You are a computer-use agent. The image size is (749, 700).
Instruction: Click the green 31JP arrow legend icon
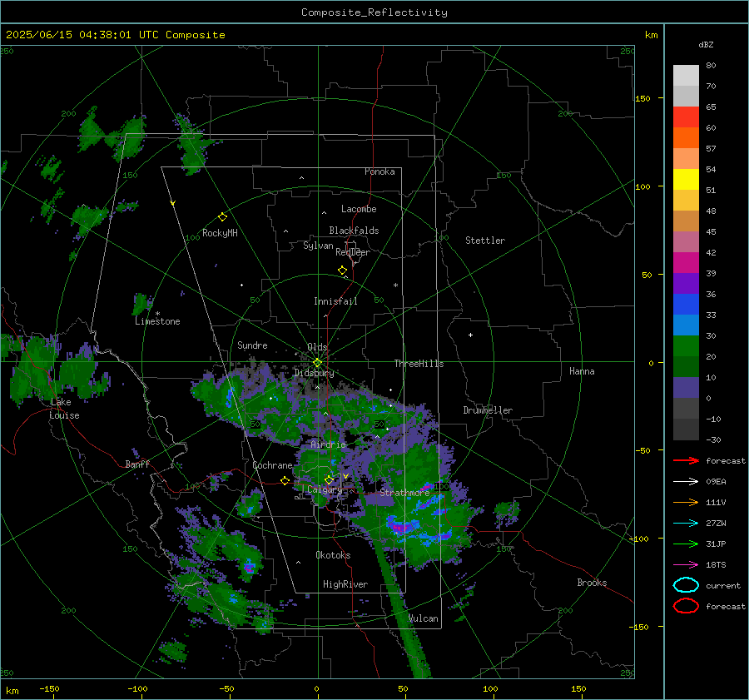(x=686, y=544)
